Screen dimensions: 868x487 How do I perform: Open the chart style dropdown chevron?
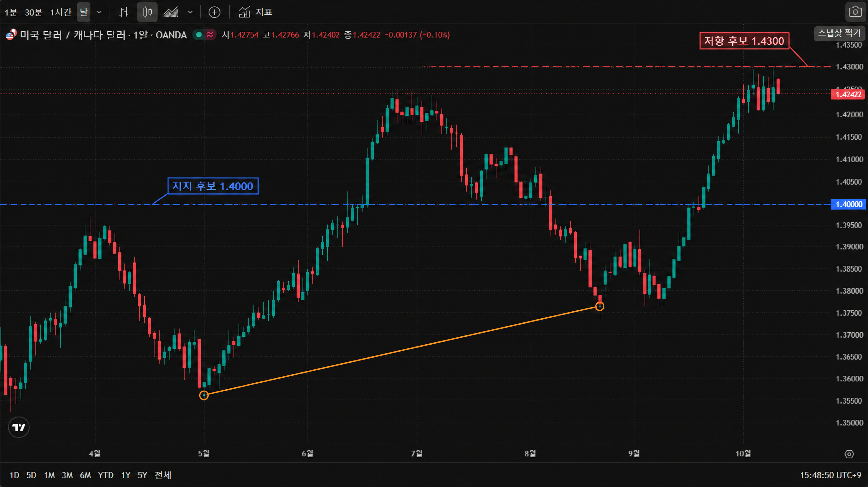tap(190, 12)
